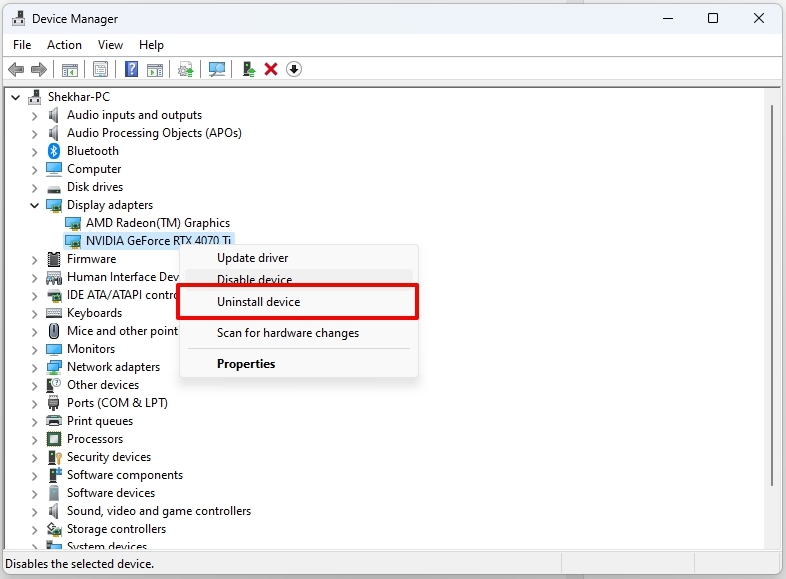The image size is (786, 579).
Task: Expand the Processors category
Action: 34,439
